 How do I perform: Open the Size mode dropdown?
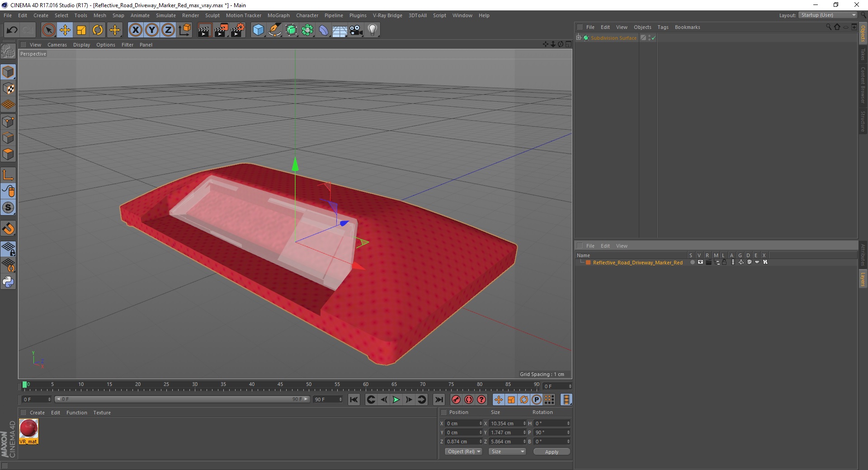507,451
